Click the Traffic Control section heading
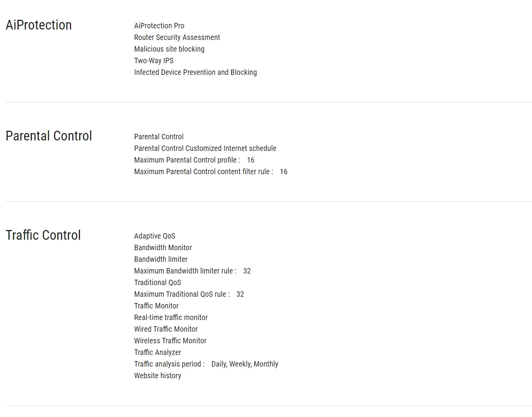This screenshot has height=417, width=532. (x=43, y=235)
